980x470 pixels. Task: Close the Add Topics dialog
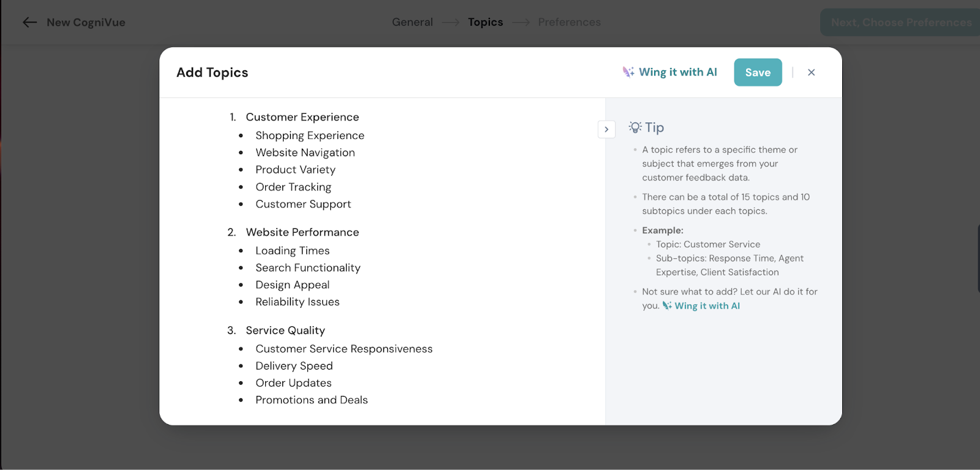[x=811, y=72]
